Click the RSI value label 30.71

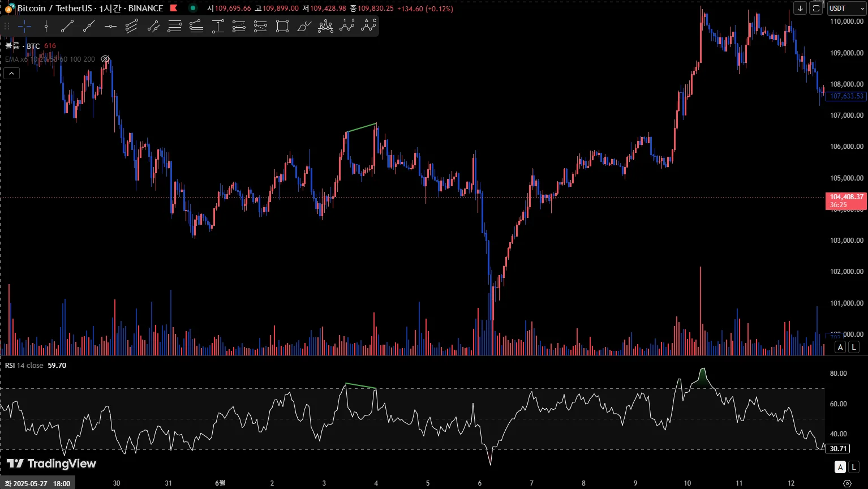coord(838,449)
